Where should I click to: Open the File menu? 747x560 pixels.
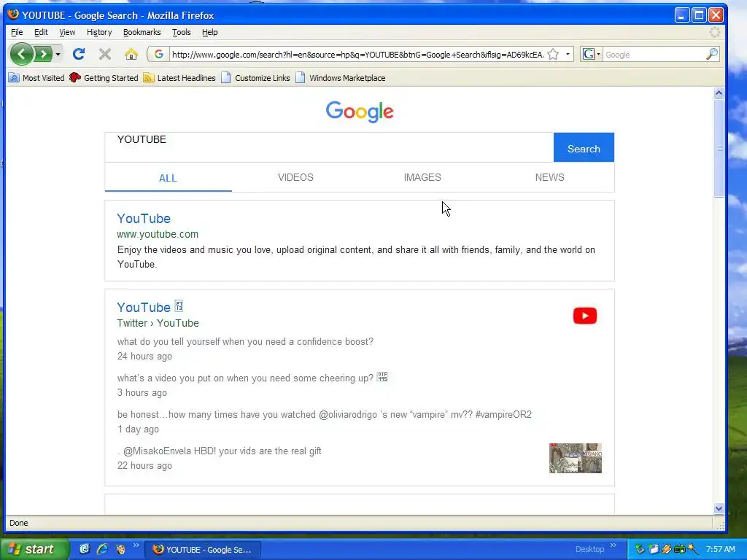click(17, 32)
